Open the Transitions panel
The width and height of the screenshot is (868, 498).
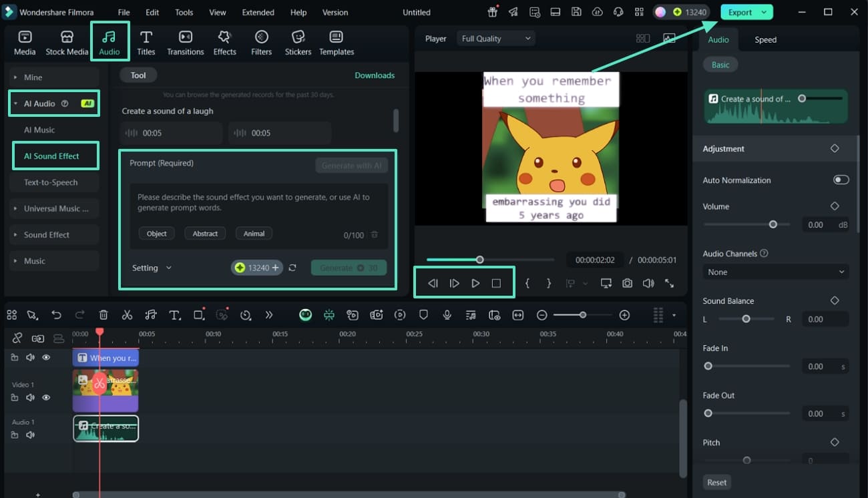click(185, 41)
